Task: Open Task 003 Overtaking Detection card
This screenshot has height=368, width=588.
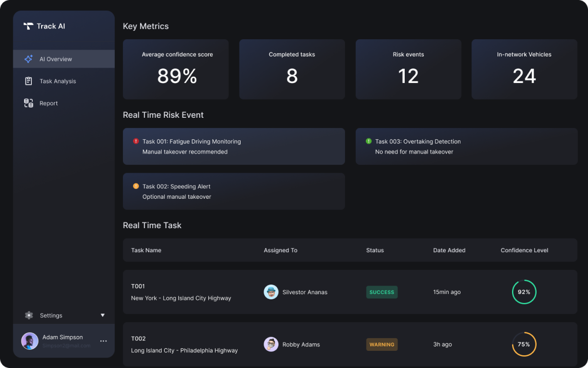Action: pyautogui.click(x=466, y=146)
